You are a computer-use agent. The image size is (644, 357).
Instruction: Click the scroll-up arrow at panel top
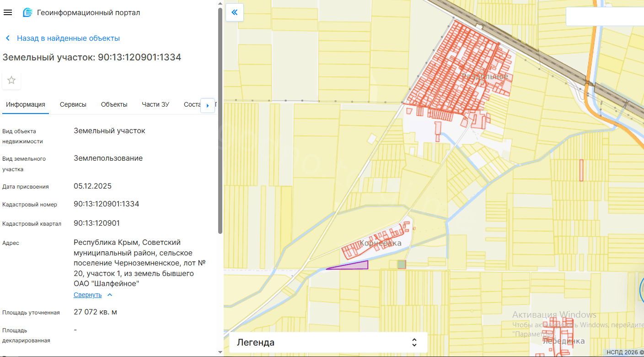click(220, 4)
